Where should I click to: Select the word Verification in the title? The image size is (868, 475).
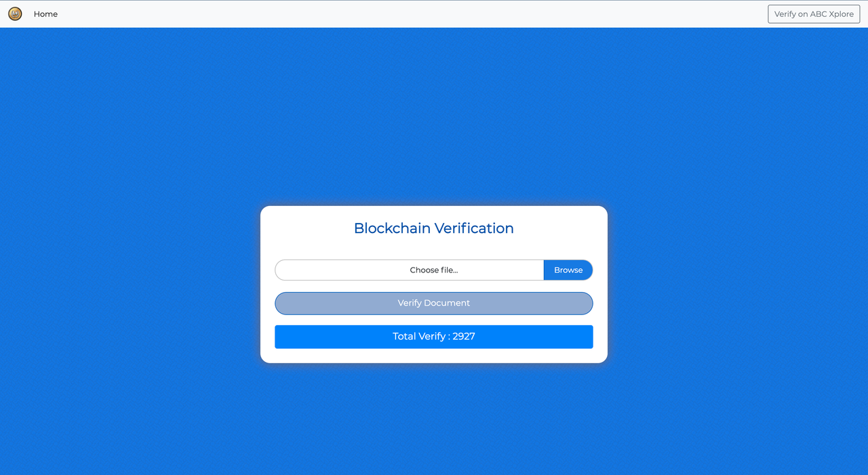(474, 228)
